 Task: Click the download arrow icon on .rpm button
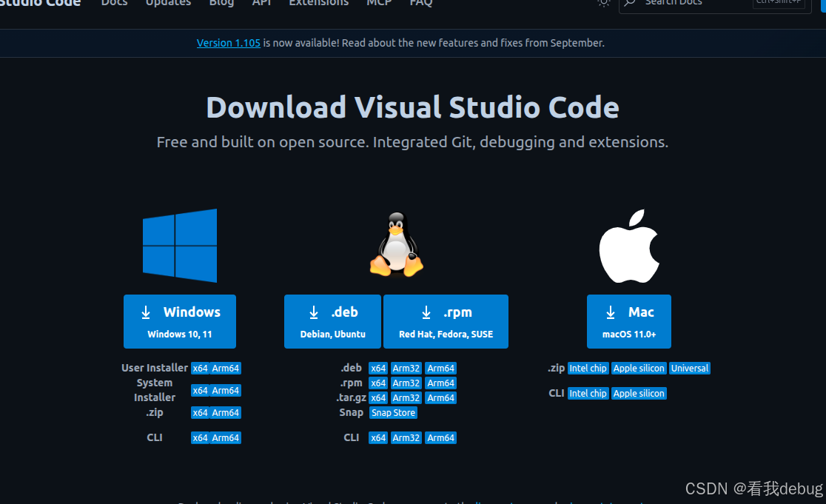[426, 312]
